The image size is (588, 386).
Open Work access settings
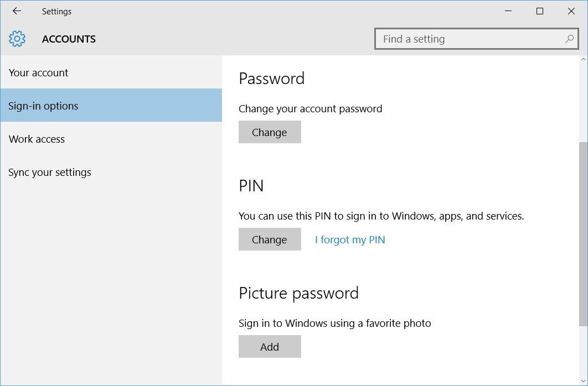click(37, 139)
